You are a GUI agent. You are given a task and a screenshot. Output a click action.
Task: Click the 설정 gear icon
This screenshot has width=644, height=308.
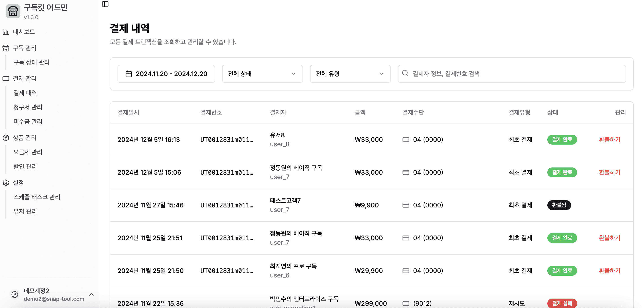click(x=6, y=183)
